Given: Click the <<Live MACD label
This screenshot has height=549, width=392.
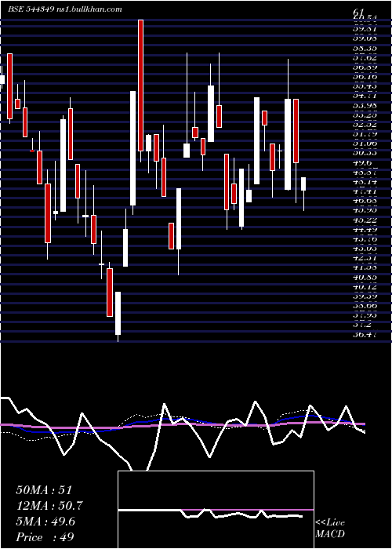Looking at the screenshot, I should tap(330, 528).
